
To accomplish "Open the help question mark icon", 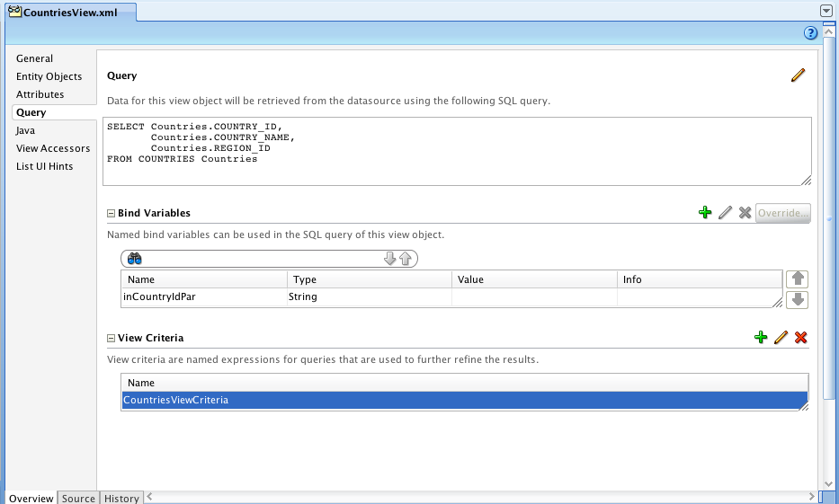I will tap(810, 33).
